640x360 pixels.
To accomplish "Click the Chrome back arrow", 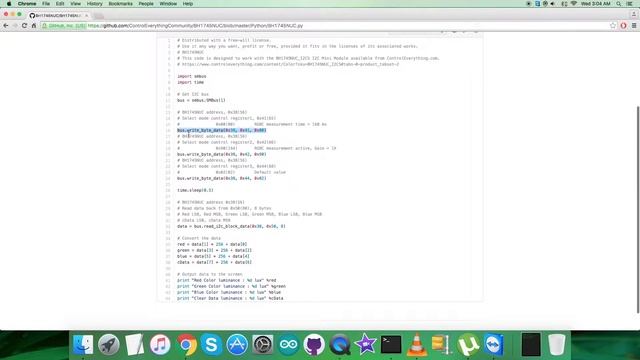I will click(x=6, y=25).
